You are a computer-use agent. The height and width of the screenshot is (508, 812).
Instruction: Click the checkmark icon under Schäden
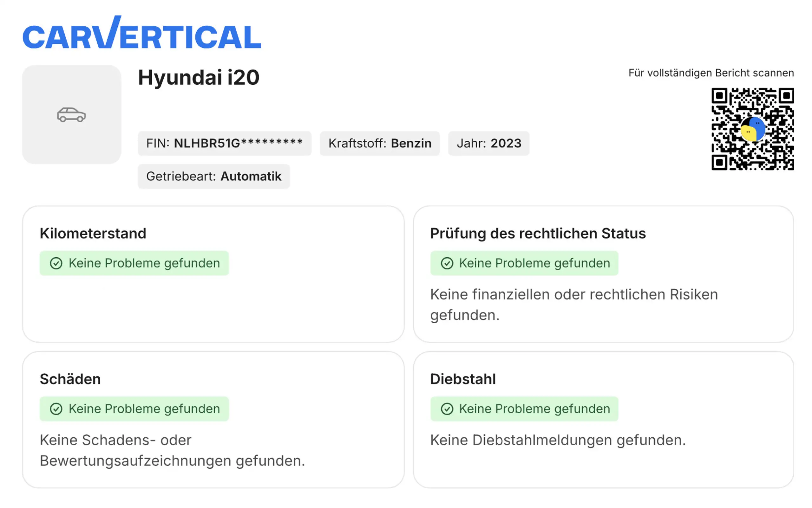tap(56, 409)
